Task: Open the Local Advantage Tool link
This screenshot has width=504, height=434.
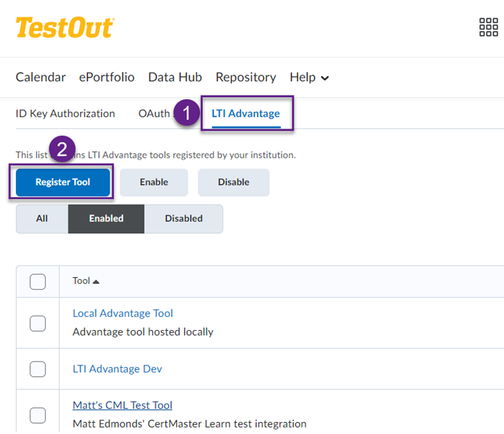Action: (x=123, y=313)
